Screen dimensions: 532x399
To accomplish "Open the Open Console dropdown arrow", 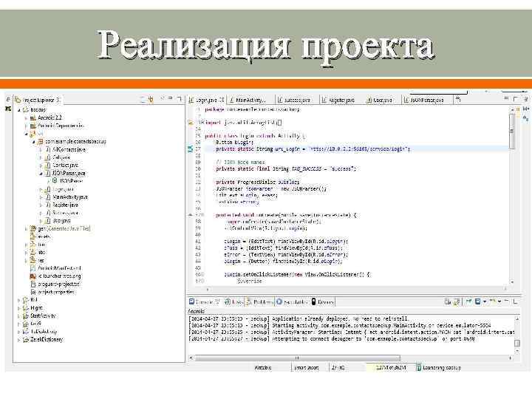I will click(499, 301).
